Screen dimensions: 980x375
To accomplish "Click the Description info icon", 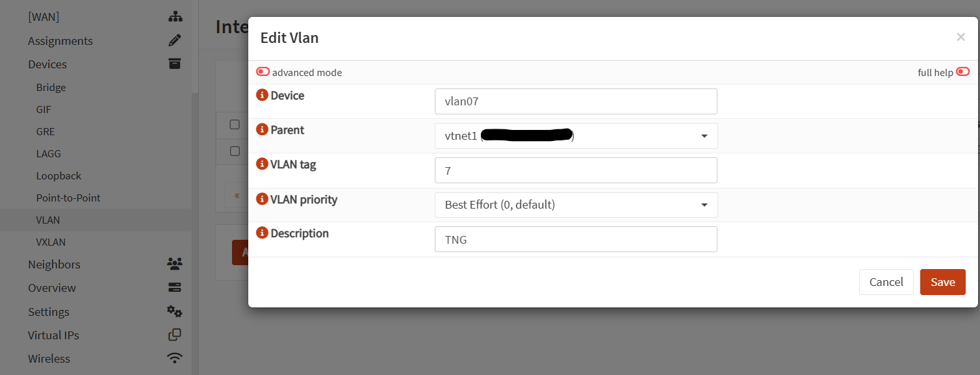I will coord(263,233).
